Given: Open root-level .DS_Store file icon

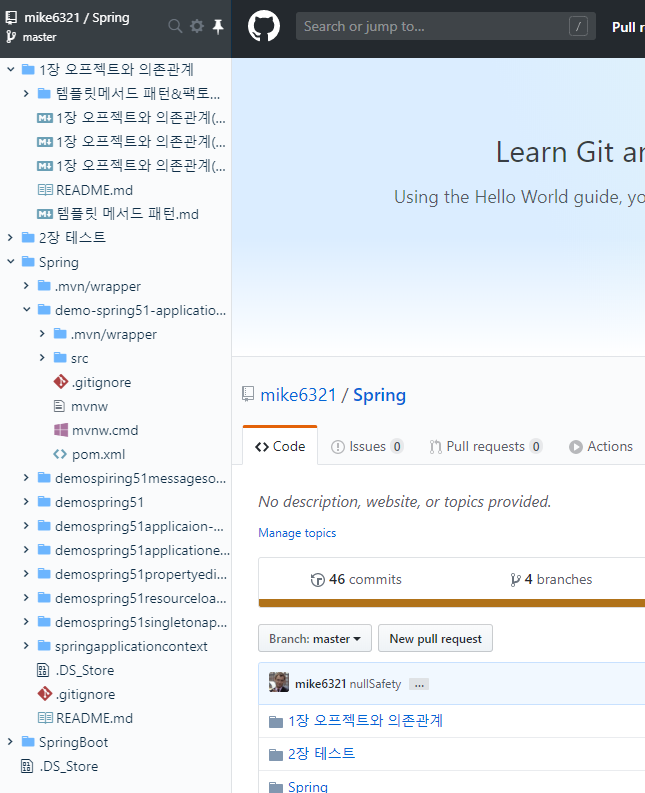Looking at the screenshot, I should pyautogui.click(x=27, y=766).
